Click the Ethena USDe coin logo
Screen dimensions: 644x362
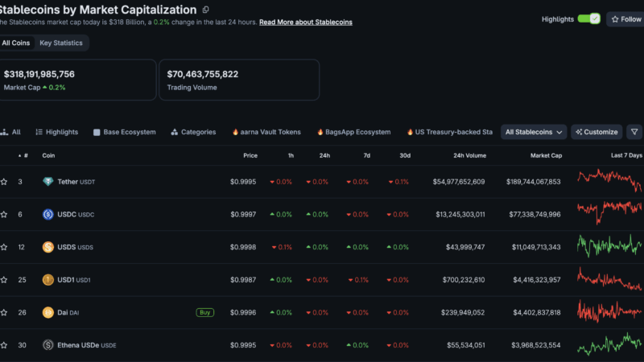tap(48, 345)
